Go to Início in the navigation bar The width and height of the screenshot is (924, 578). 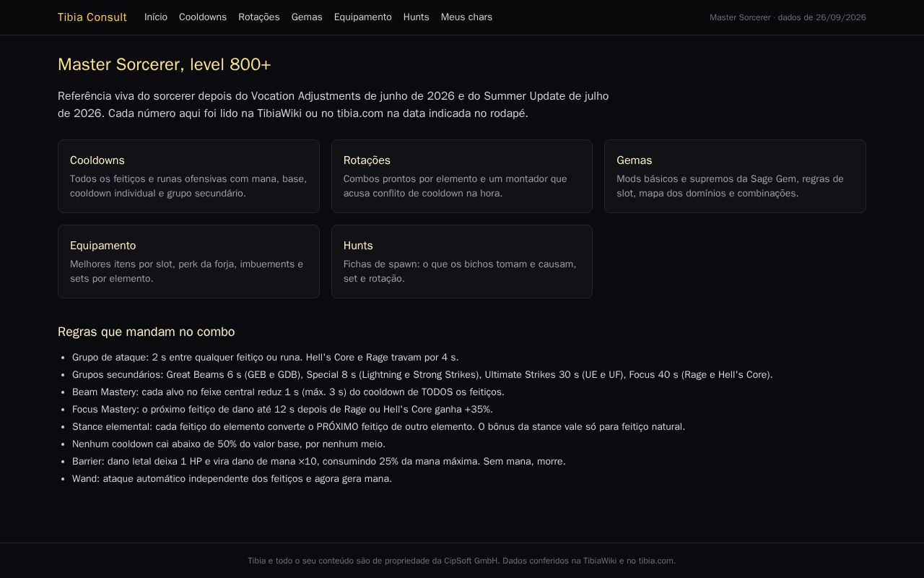(156, 17)
